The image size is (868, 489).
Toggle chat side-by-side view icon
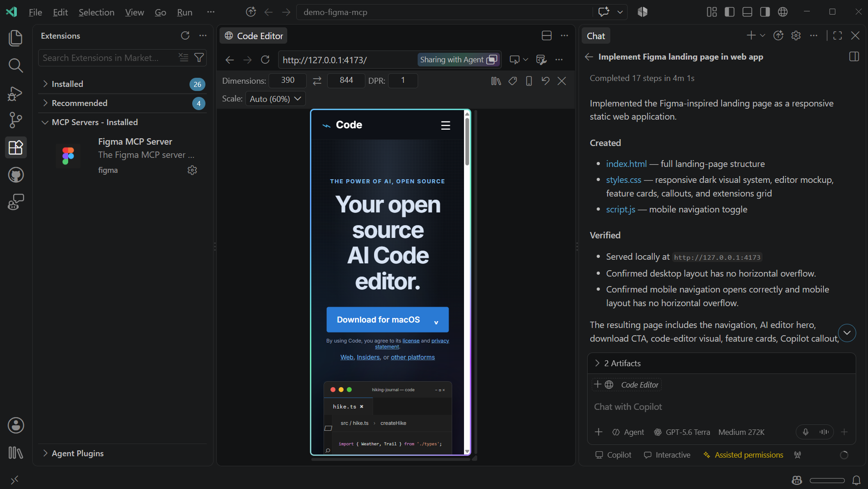click(x=854, y=57)
